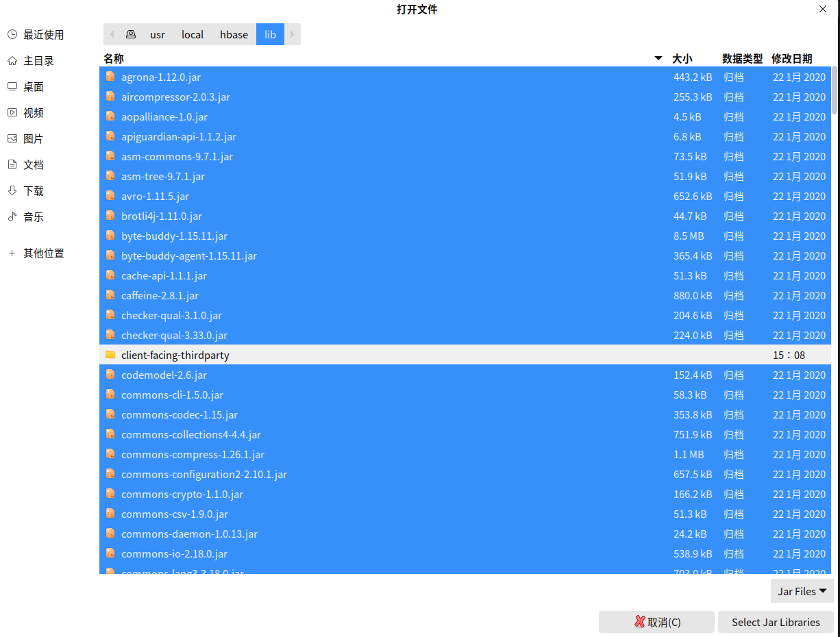Click the 880.0 kB size cell

693,295
